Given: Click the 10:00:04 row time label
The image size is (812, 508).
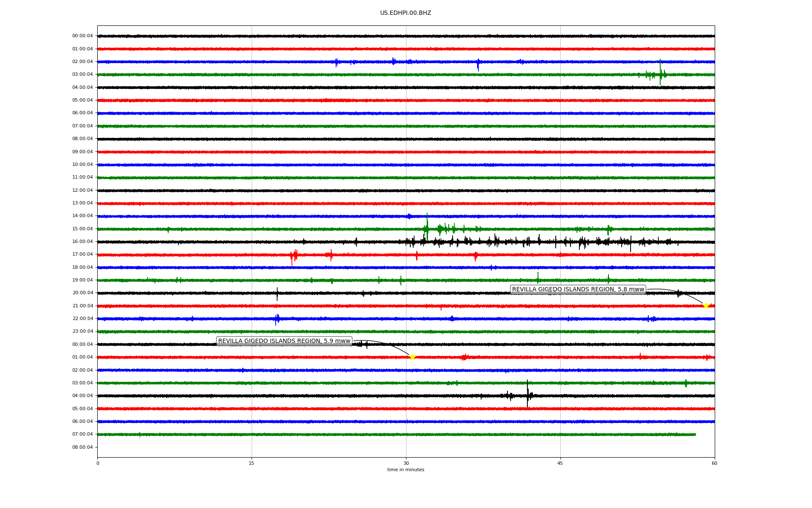Looking at the screenshot, I should pyautogui.click(x=82, y=164).
